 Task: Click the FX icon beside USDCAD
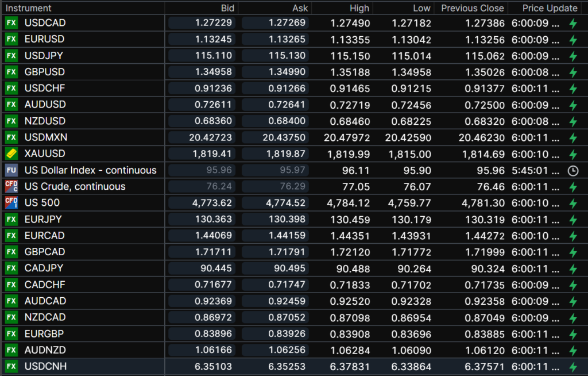click(11, 23)
